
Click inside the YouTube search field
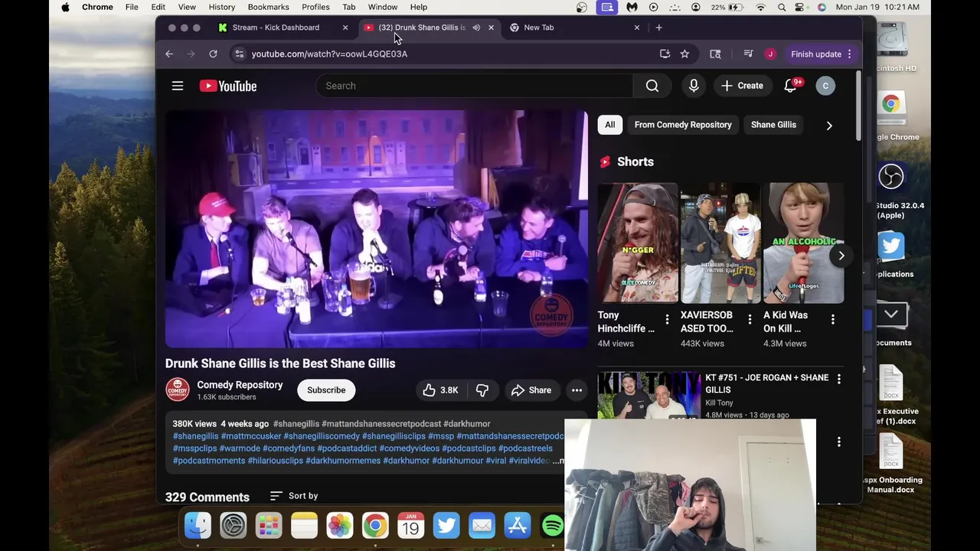click(x=475, y=86)
